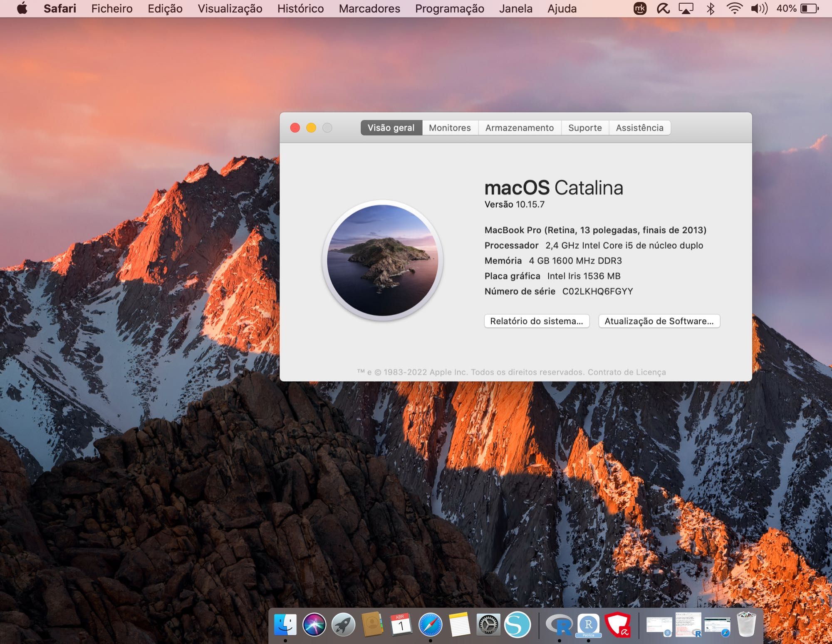The height and width of the screenshot is (644, 832).
Task: Open minimized R window thumbnail in Dock
Action: click(x=688, y=624)
